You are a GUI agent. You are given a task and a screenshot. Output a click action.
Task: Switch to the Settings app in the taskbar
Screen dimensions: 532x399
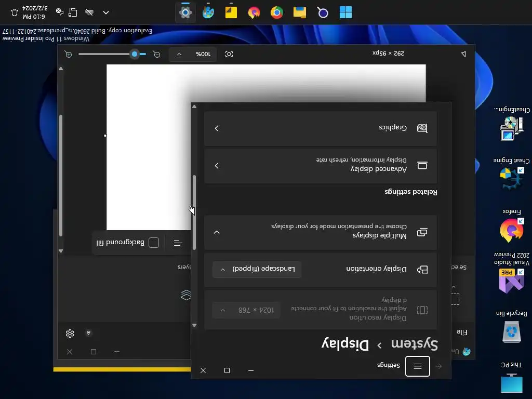click(185, 12)
